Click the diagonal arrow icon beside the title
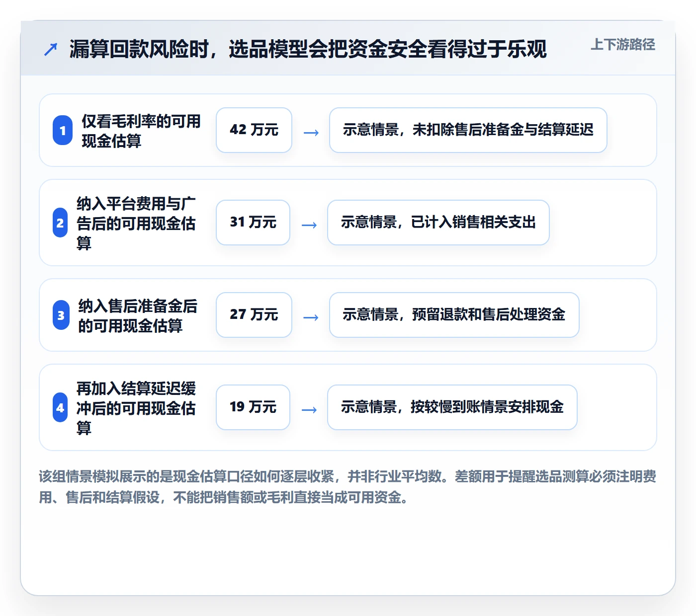The image size is (696, 616). click(51, 49)
